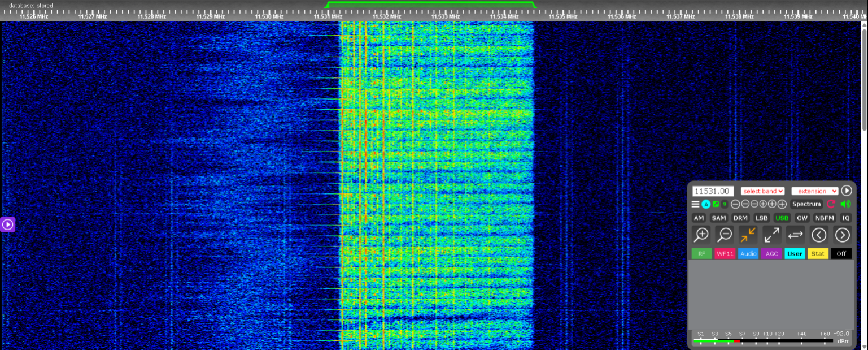This screenshot has width=868, height=350.
Task: Click the green passband marker on frequency scale
Action: tap(430, 5)
